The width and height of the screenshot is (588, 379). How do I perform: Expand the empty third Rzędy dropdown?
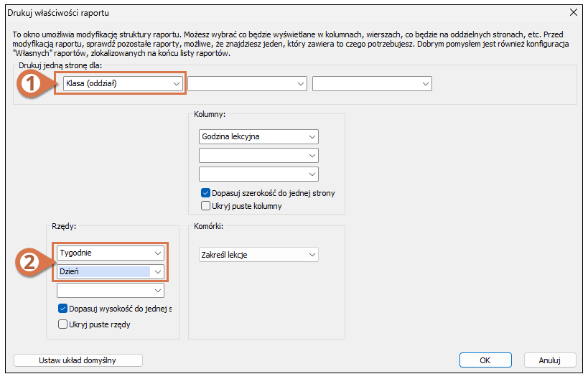111,290
